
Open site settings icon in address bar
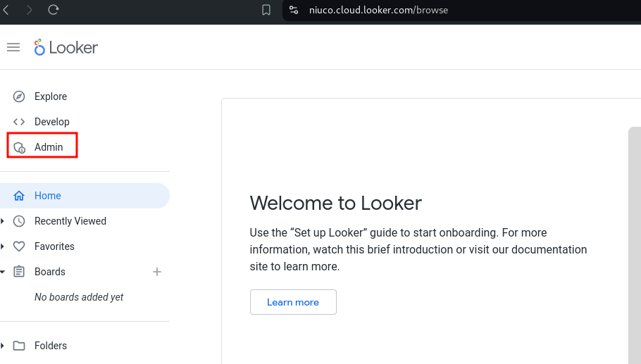[x=294, y=10]
